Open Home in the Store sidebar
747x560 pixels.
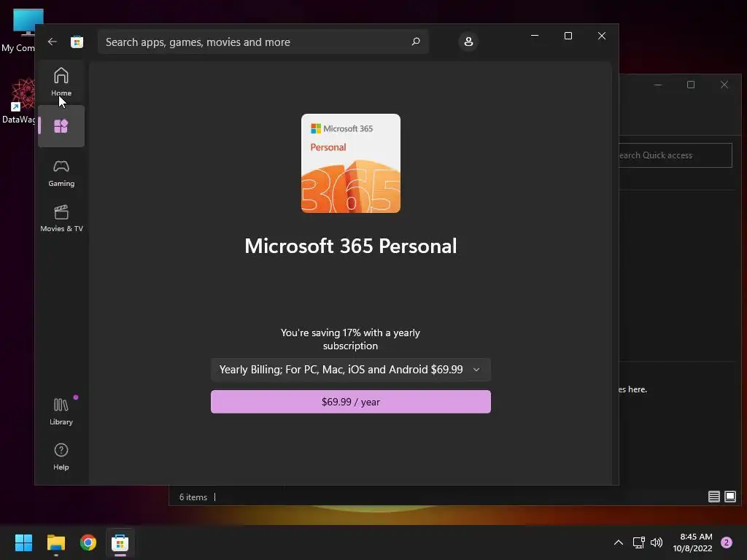point(61,82)
